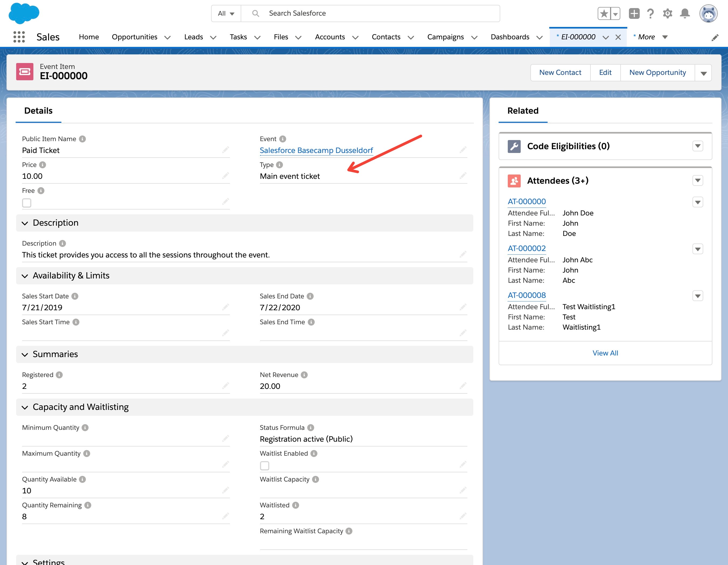Open the Contacts navigation tab
The image size is (728, 565).
386,37
